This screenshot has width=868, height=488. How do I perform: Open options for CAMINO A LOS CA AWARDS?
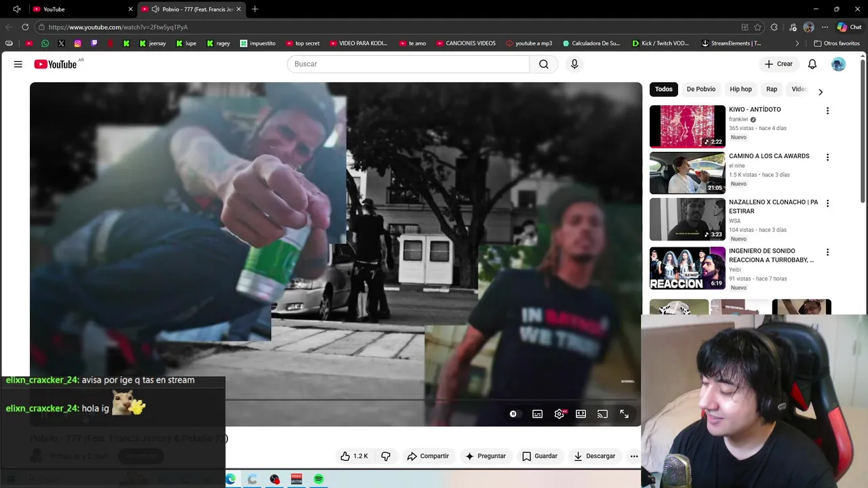click(x=827, y=157)
